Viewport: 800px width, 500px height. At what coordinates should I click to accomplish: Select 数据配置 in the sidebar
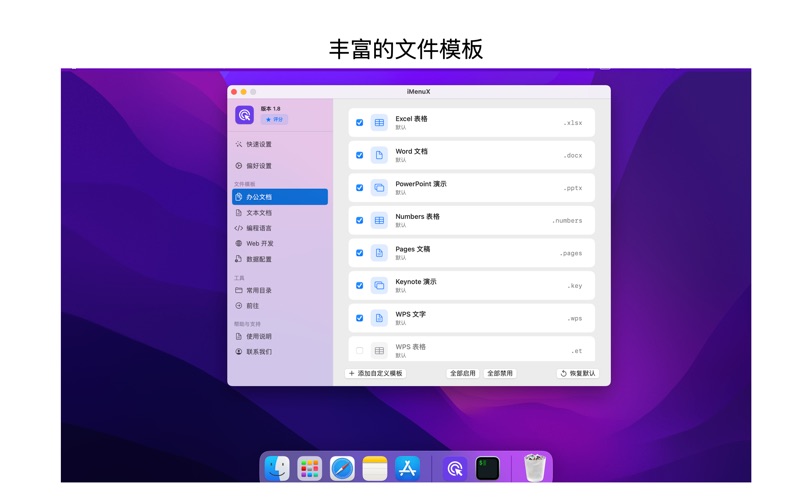[259, 259]
